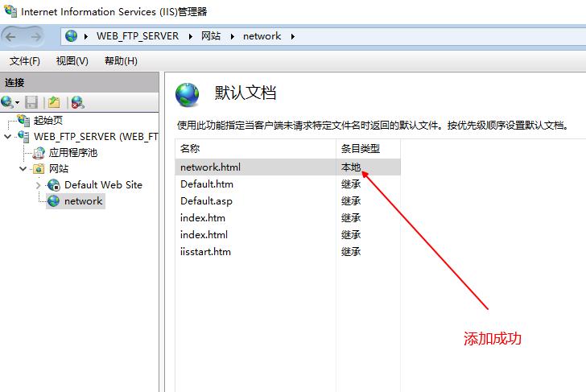Image resolution: width=586 pixels, height=392 pixels.
Task: Click network in the breadcrumb path
Action: pos(262,36)
